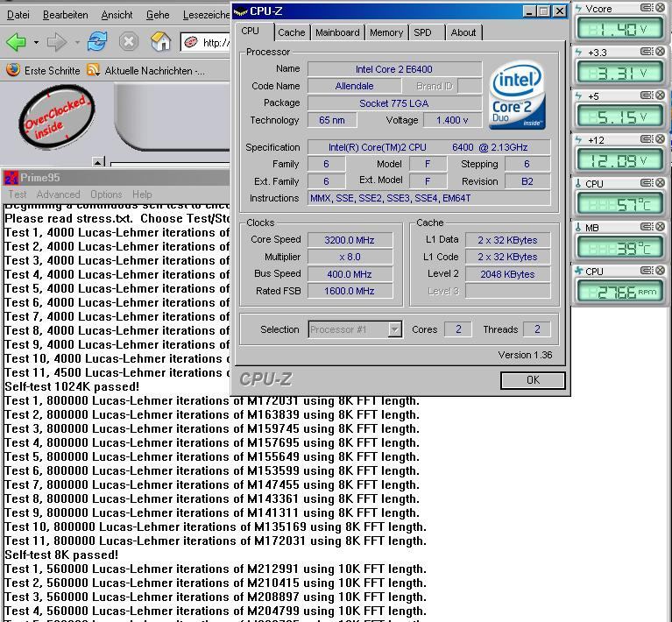
Task: Open Prime95 Test menu
Action: click(18, 194)
